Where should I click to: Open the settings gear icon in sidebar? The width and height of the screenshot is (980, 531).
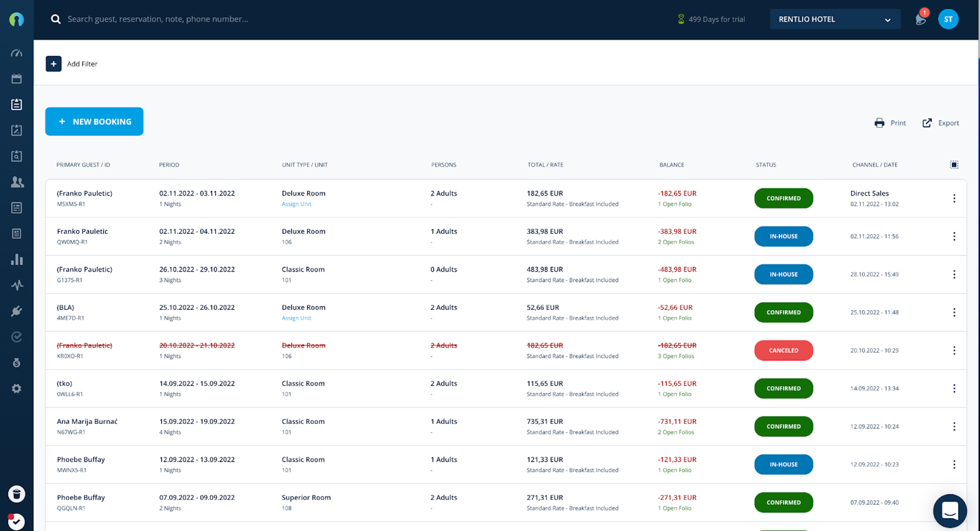tap(17, 388)
